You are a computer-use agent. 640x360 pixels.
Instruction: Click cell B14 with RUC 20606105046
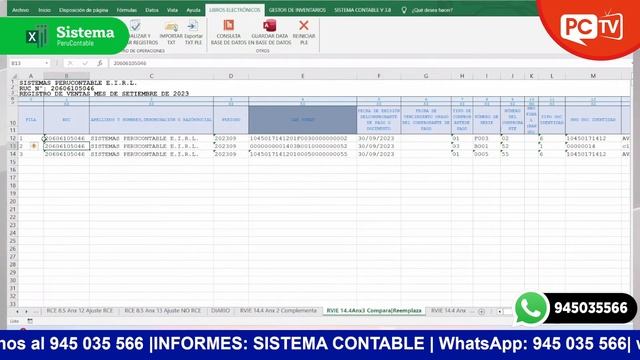pyautogui.click(x=67, y=154)
